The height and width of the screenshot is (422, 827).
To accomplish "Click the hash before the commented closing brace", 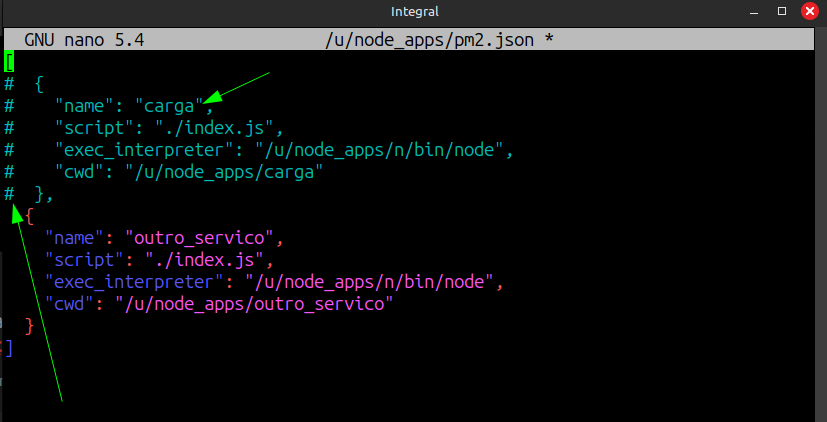I will pyautogui.click(x=9, y=194).
